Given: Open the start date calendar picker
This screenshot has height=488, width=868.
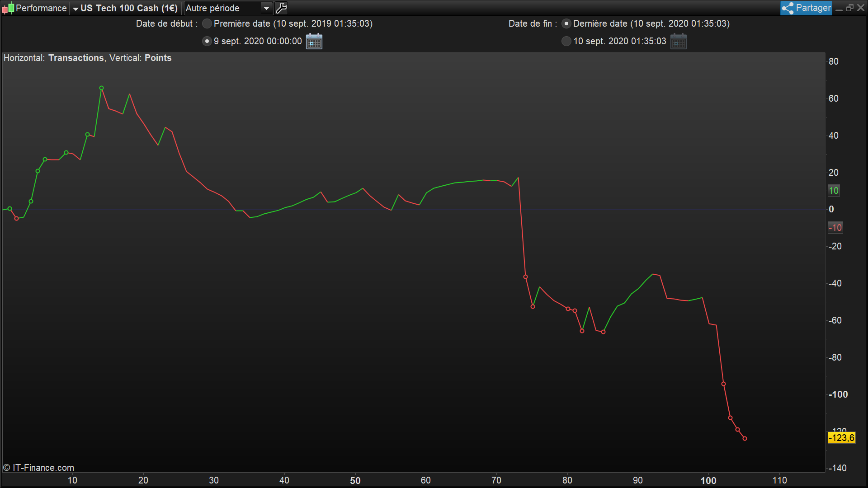Looking at the screenshot, I should click(314, 42).
